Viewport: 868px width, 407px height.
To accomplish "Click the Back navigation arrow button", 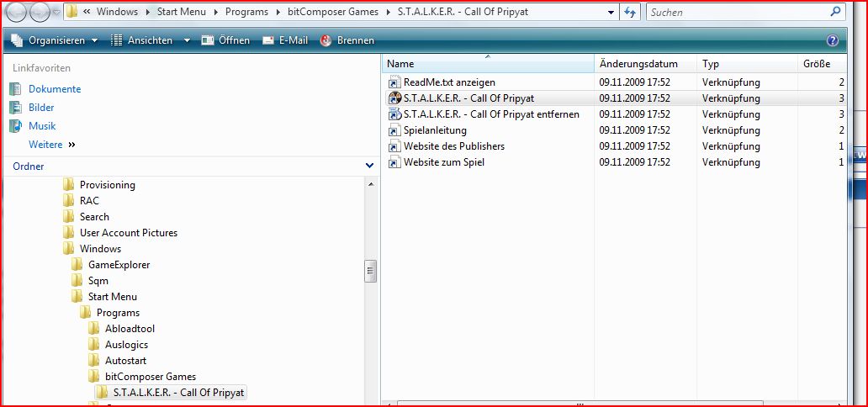I will coord(17,12).
